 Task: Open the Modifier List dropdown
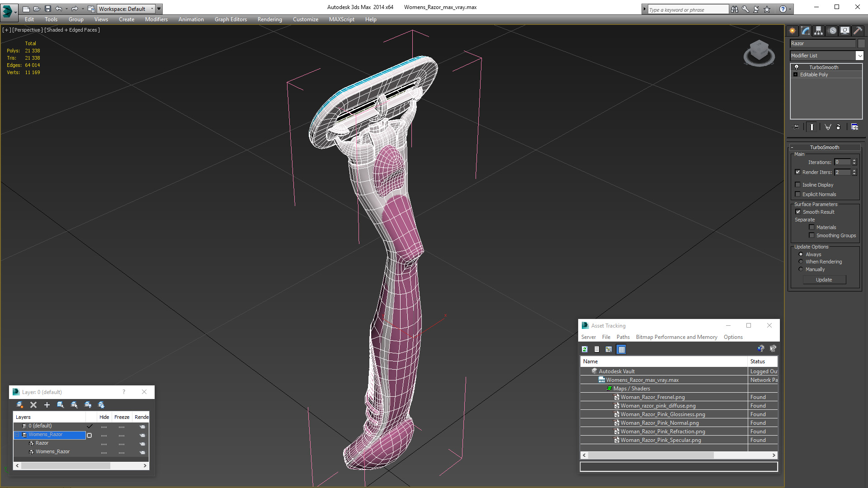coord(859,56)
